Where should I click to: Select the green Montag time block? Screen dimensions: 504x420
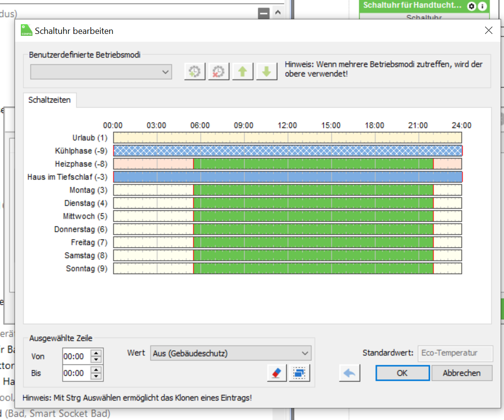tap(313, 190)
